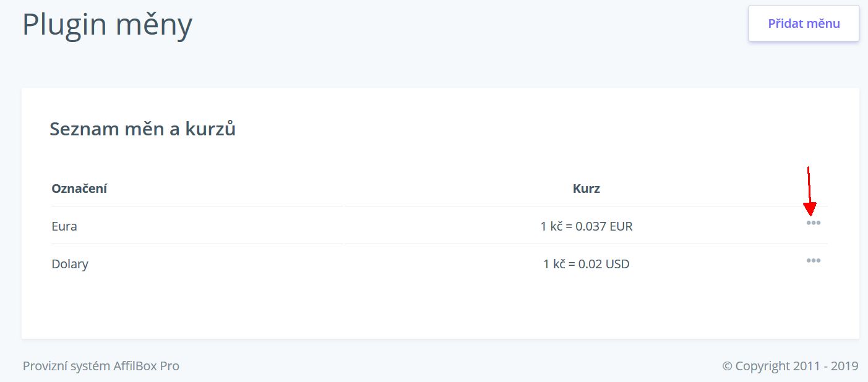Open the three-dot menu for Dolary

pyautogui.click(x=813, y=261)
